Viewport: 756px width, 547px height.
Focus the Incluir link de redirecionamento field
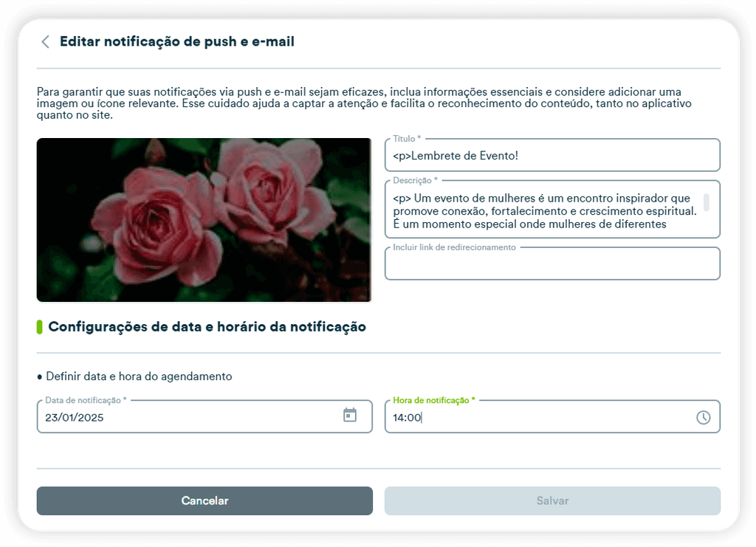click(552, 264)
